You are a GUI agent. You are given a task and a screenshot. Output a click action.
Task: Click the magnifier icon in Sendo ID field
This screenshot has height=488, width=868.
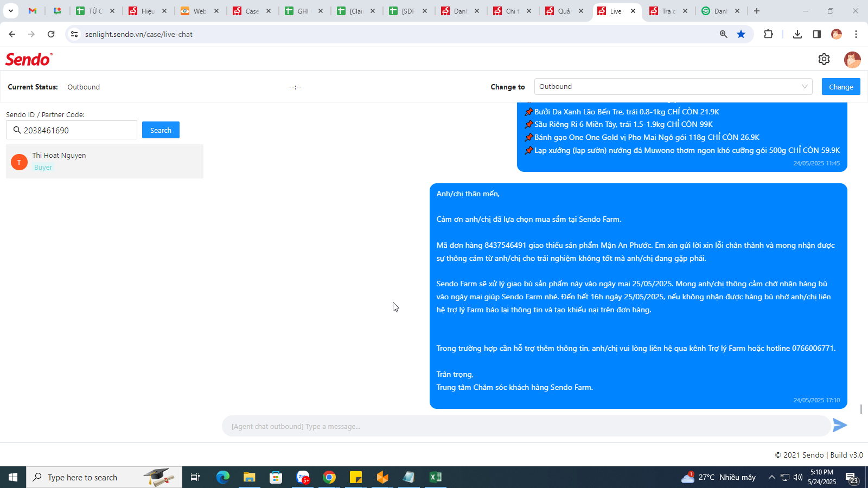pyautogui.click(x=17, y=130)
